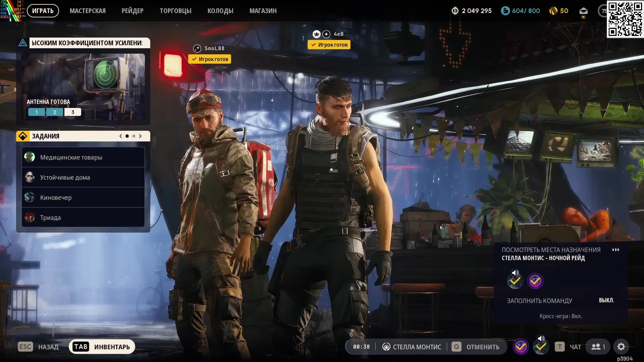
Task: Toggle the voice ready checkmark in destination panel
Action: (515, 280)
